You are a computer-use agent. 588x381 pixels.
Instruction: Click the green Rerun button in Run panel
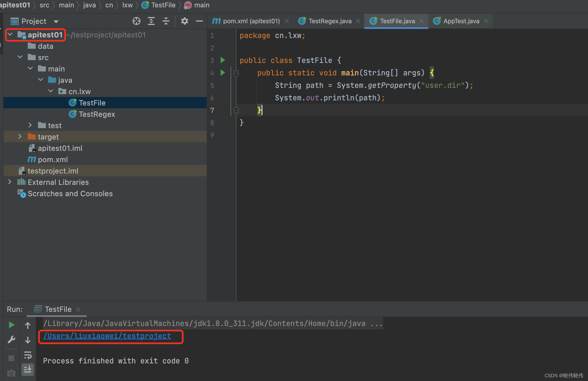tap(11, 325)
